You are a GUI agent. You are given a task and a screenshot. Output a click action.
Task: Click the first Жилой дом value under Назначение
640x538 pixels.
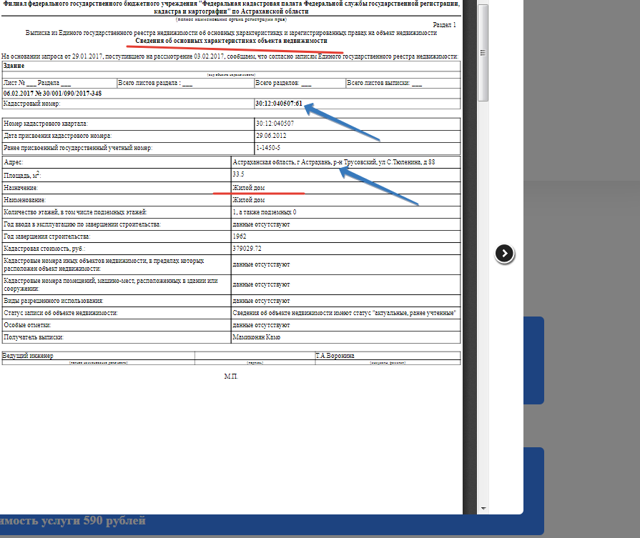250,187
